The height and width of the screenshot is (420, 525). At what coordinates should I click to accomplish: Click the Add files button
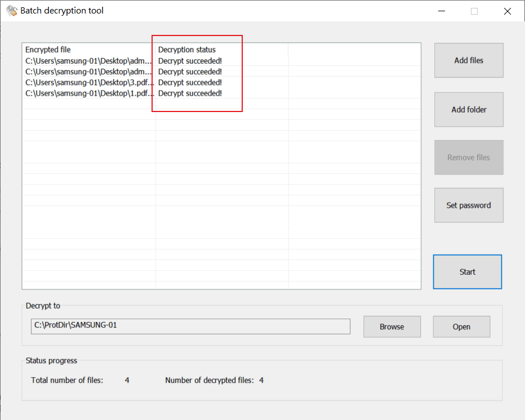click(469, 60)
